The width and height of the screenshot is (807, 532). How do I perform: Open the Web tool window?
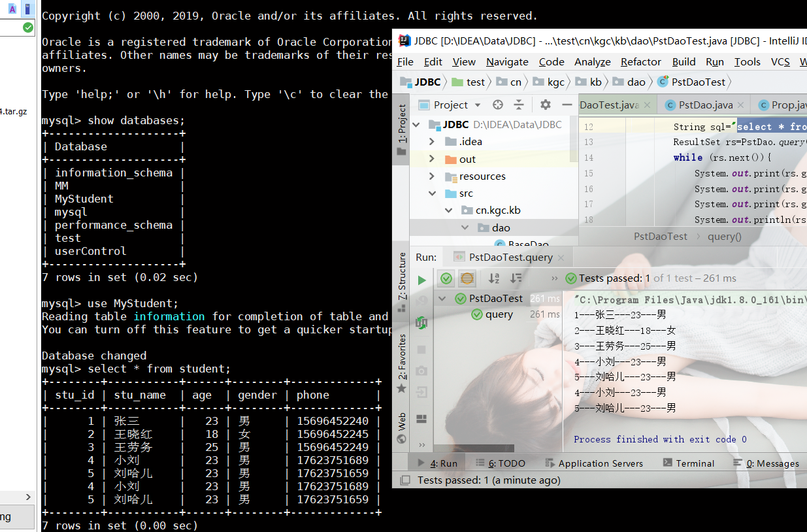402,428
